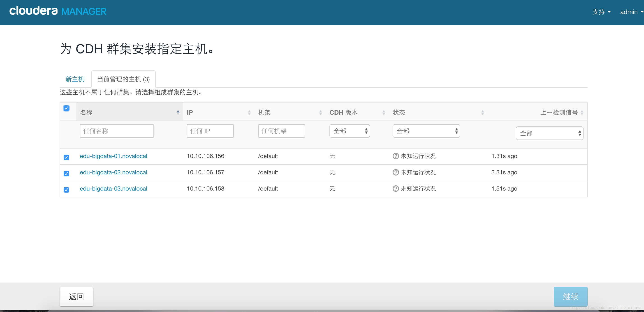The image size is (644, 312).
Task: Focus the 任何名称 filter field
Action: [x=117, y=131]
